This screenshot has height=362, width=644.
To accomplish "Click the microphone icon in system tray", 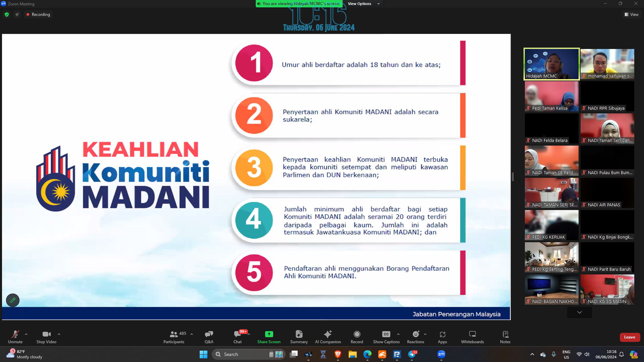I will tap(554, 354).
